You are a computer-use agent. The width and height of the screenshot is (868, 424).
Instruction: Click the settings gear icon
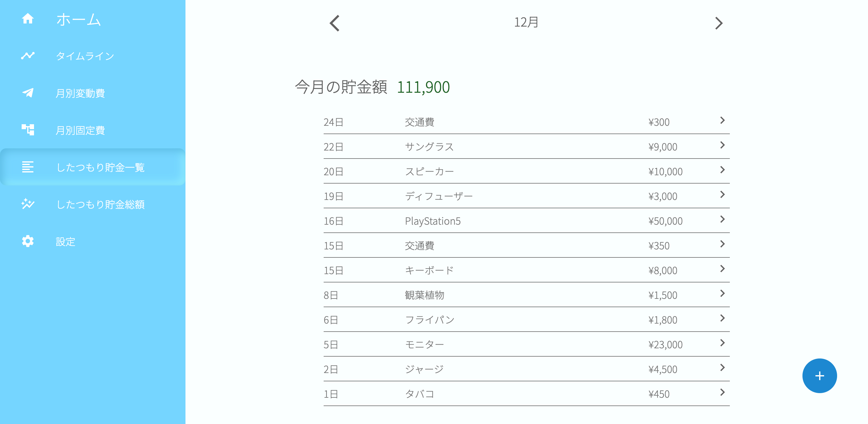[28, 241]
